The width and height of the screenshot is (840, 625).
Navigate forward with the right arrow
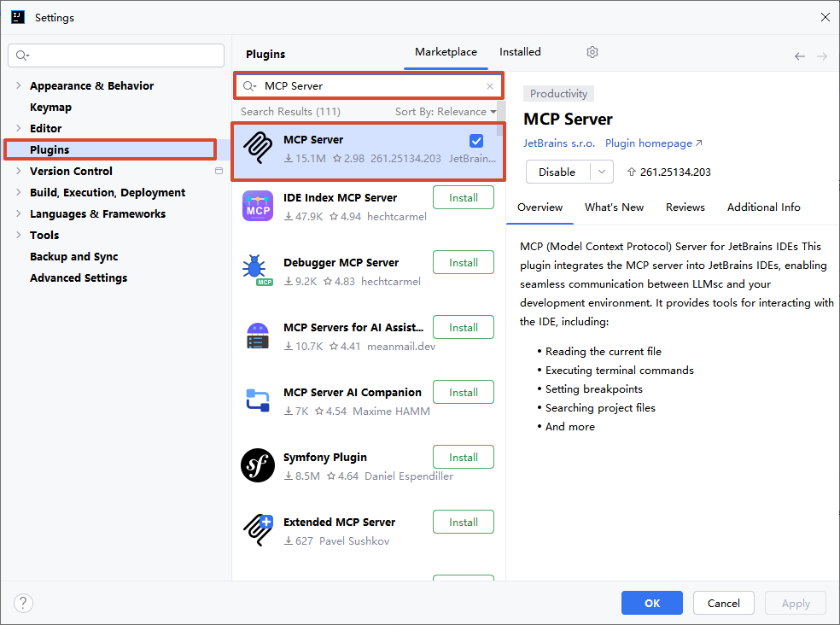pyautogui.click(x=822, y=56)
